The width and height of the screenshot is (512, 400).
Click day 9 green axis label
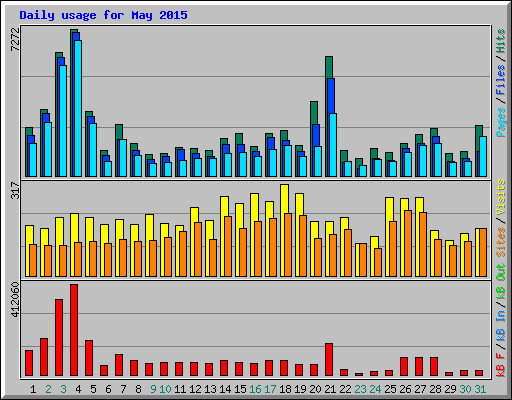click(153, 389)
